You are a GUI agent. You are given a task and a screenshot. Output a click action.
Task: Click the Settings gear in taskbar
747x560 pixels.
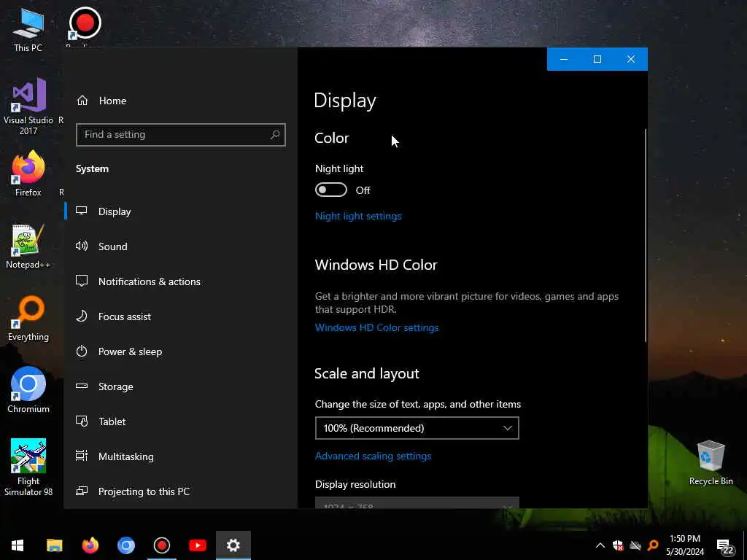(x=233, y=545)
